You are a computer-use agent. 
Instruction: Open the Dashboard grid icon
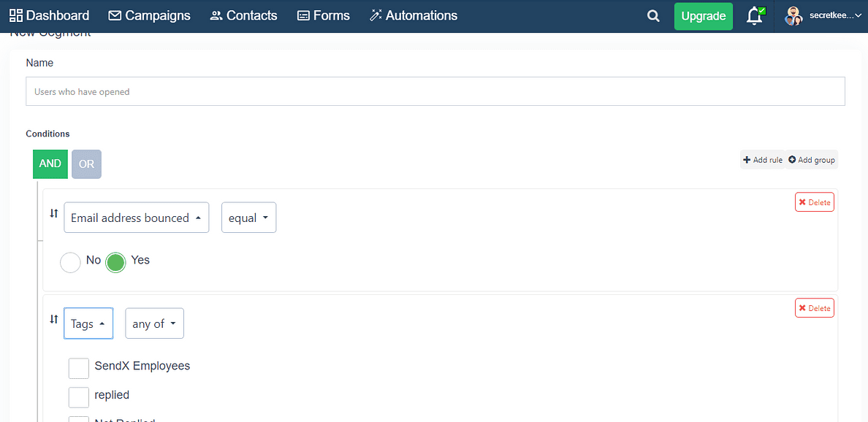pos(15,15)
